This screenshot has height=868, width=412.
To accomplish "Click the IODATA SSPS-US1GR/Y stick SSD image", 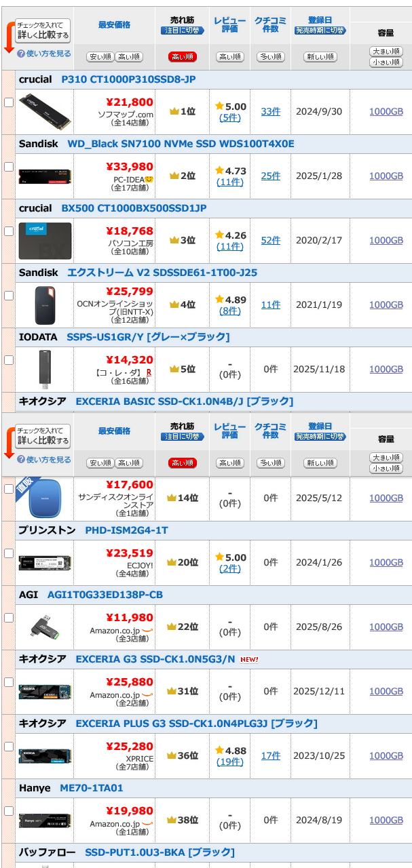I will click(45, 369).
